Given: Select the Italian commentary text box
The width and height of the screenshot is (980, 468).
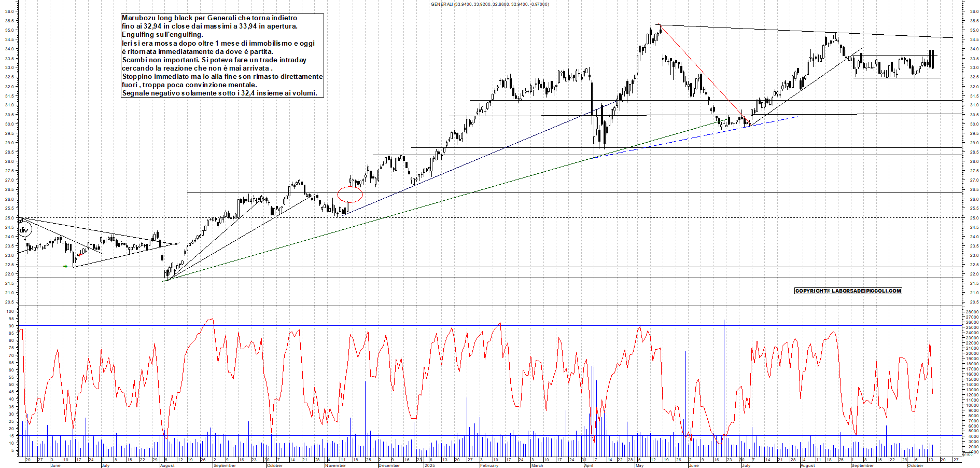Looking at the screenshot, I should tap(222, 56).
